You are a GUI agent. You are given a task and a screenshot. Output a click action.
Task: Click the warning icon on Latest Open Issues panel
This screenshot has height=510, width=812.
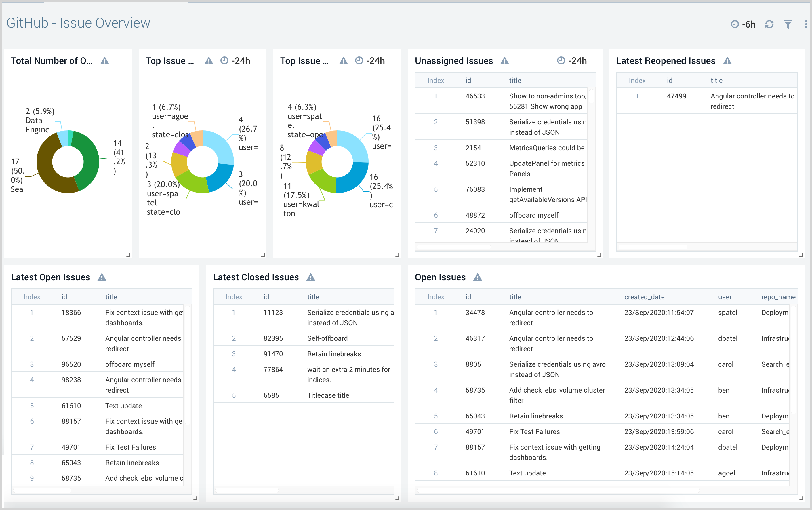click(x=102, y=277)
